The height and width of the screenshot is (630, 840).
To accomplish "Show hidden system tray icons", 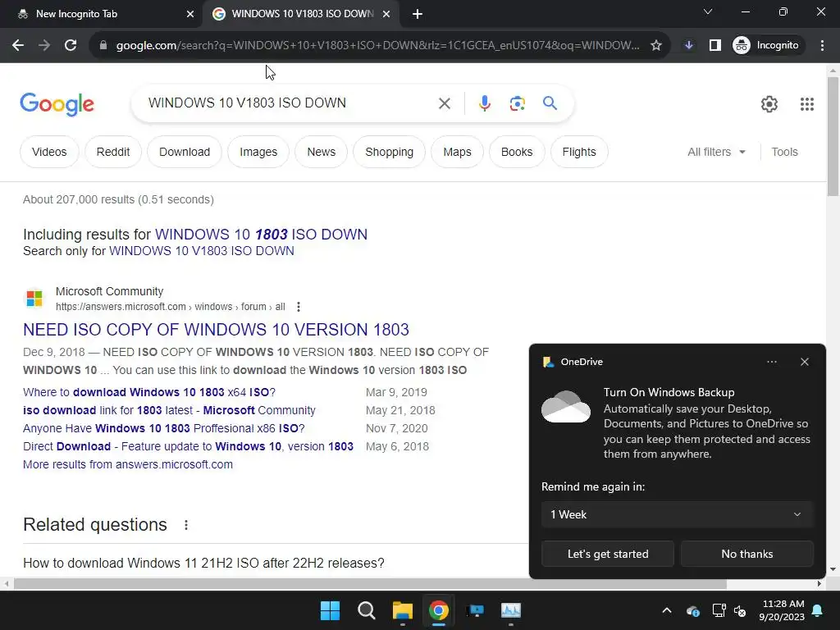I will click(666, 610).
